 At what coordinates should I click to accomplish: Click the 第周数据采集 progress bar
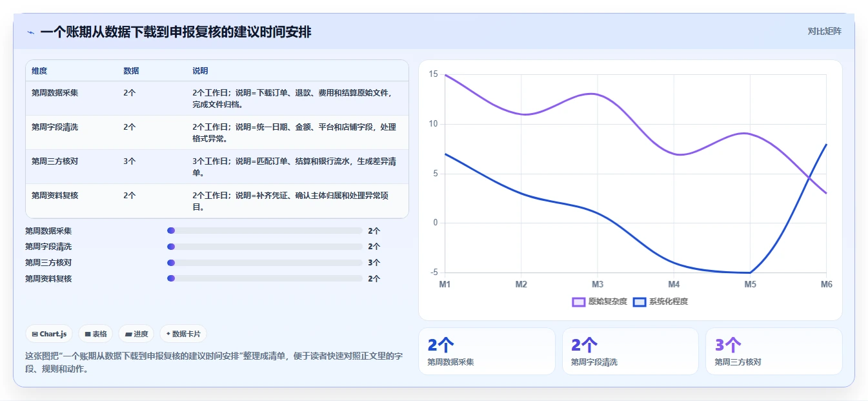pyautogui.click(x=265, y=231)
